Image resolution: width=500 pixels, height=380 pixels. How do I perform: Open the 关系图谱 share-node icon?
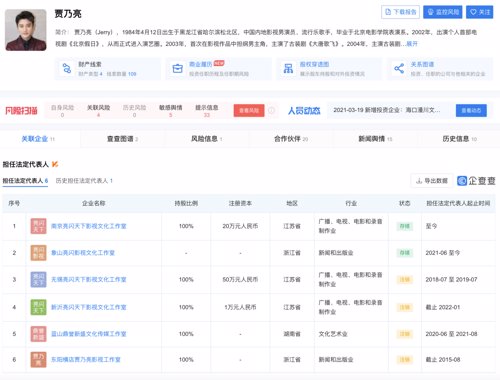(399, 68)
